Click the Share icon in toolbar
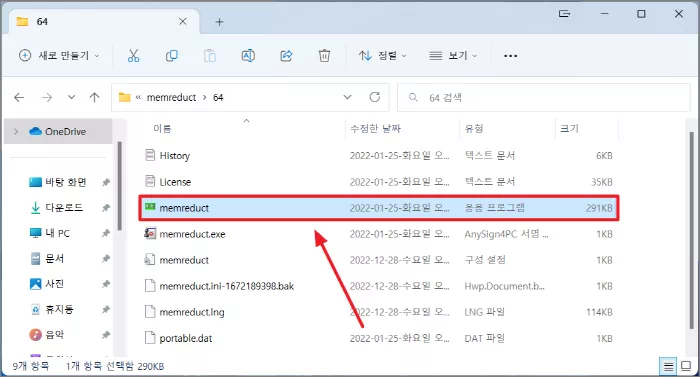Viewport: 700px width, 377px height. [286, 56]
